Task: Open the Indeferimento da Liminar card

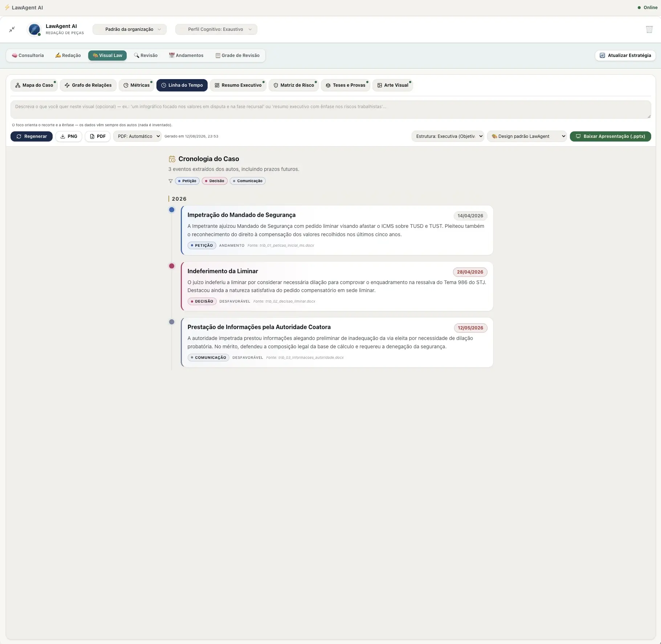Action: [337, 286]
